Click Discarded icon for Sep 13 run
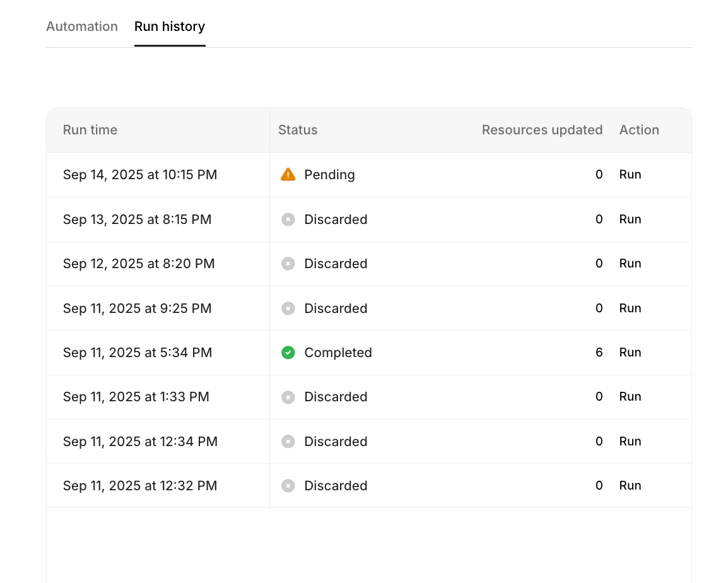The height and width of the screenshot is (583, 728). click(x=288, y=220)
